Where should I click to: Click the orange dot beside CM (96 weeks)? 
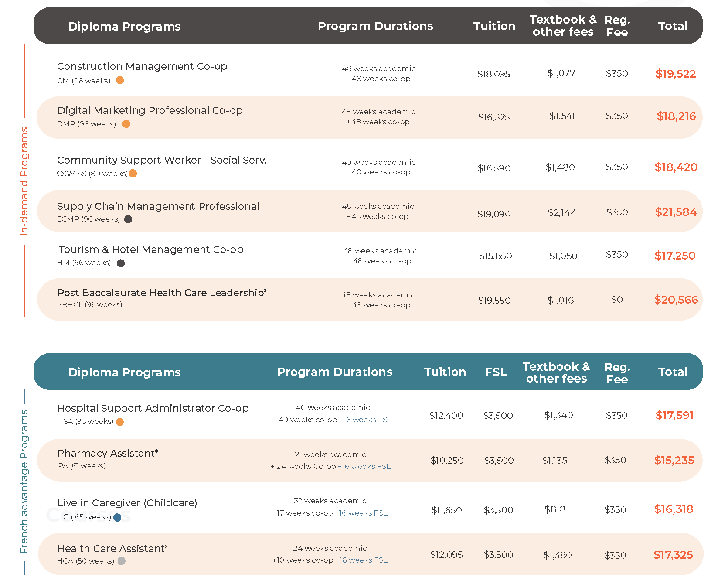click(x=120, y=80)
